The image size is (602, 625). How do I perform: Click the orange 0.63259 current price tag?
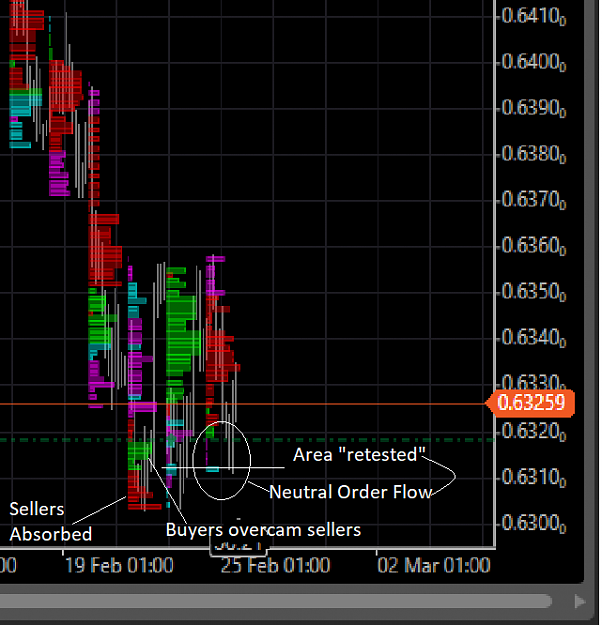coord(530,403)
